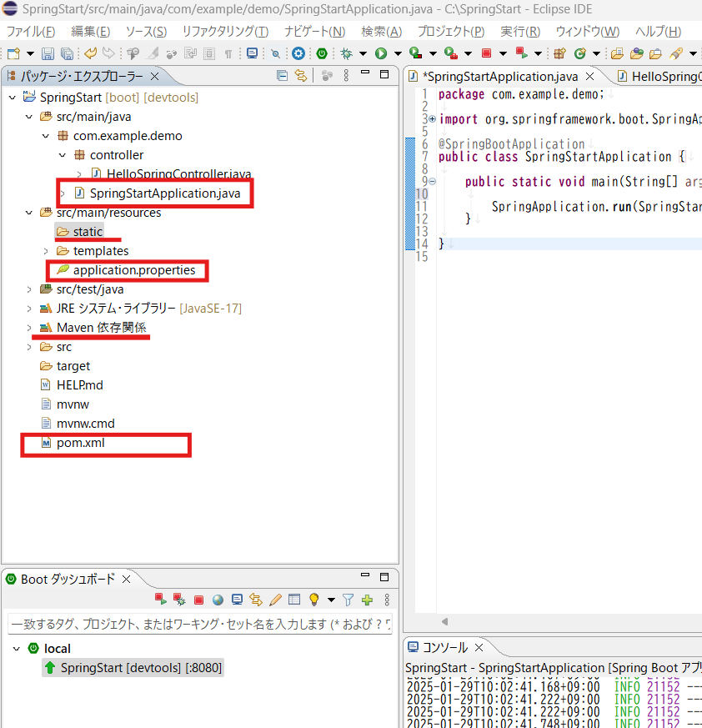Click the New Java Package toolbar icon
Viewport: 702px width, 728px height.
coord(559,53)
